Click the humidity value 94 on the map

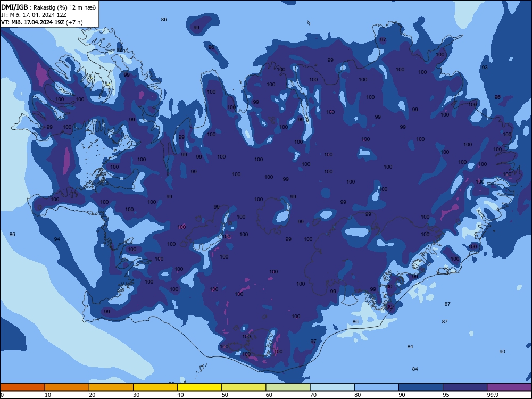(57, 239)
